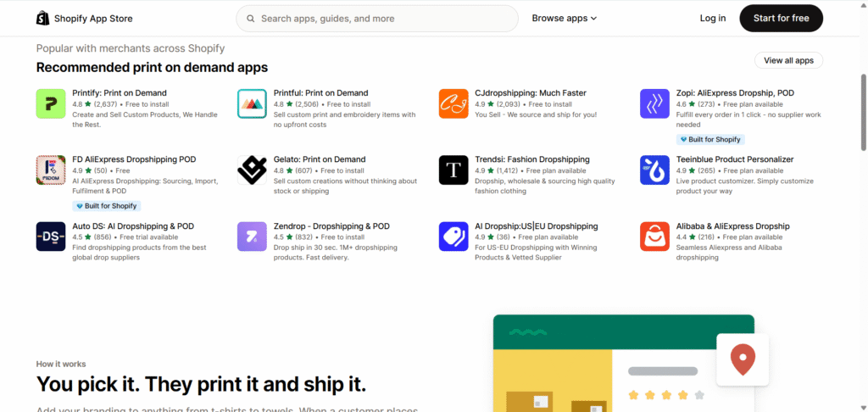
Task: Click the View all apps button
Action: click(x=788, y=60)
